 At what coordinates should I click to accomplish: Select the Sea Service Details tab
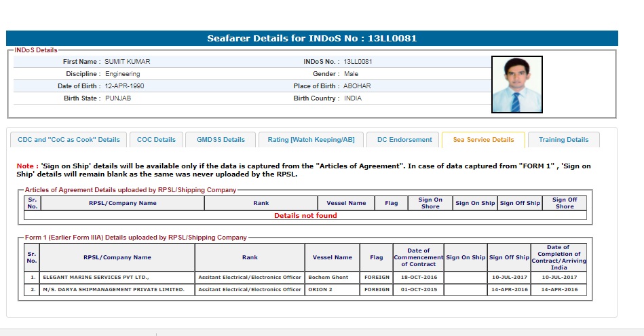click(483, 140)
